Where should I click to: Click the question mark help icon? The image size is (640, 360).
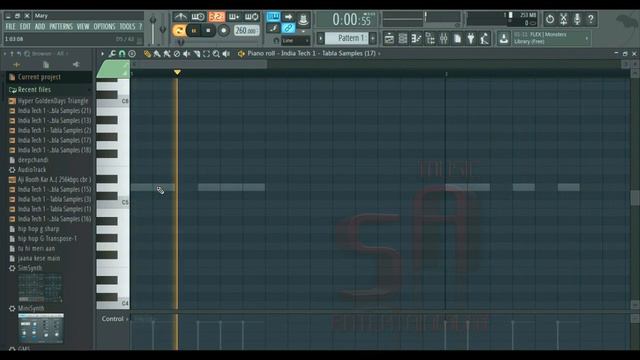[591, 19]
